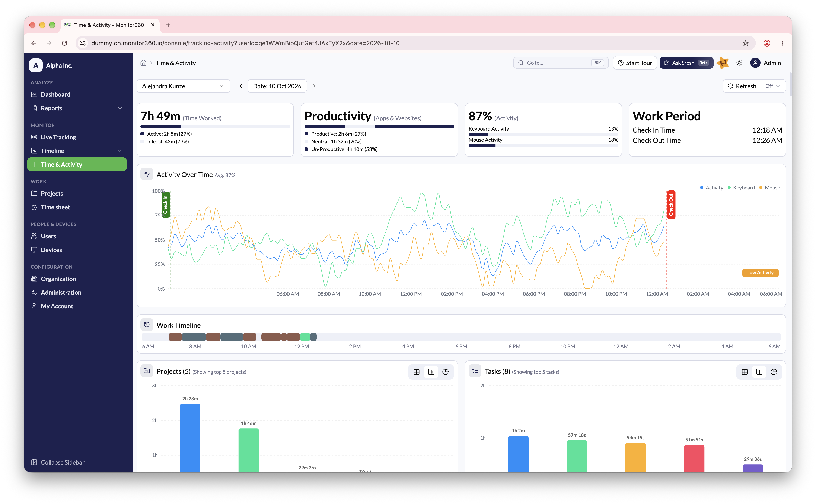Open Time sheet in the sidebar
816x504 pixels.
point(77,207)
